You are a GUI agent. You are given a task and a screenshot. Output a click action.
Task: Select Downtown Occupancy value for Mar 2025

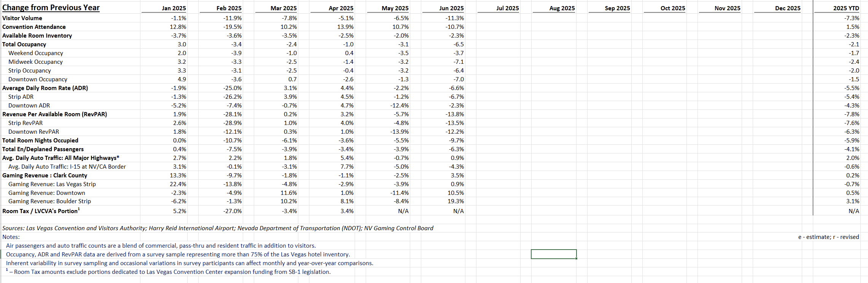tap(292, 79)
